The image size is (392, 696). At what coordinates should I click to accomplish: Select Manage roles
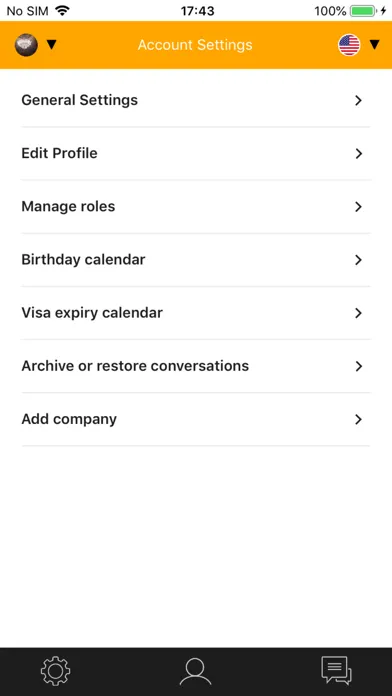coord(196,207)
